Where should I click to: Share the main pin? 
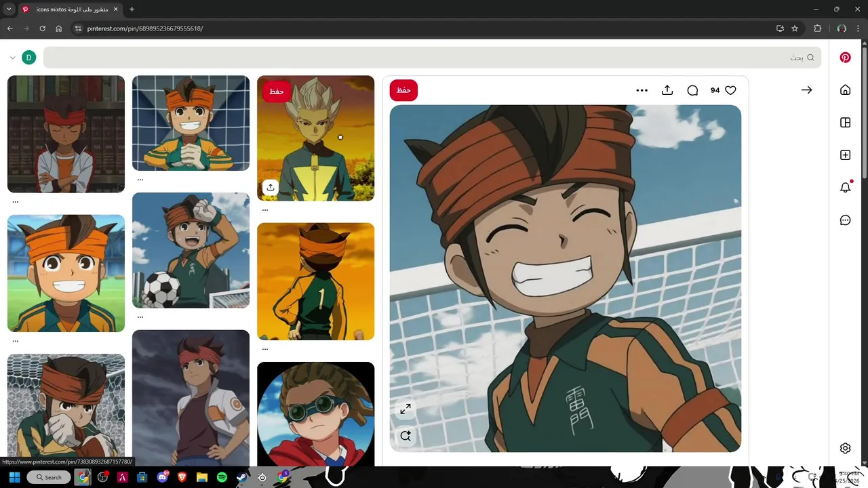(667, 90)
